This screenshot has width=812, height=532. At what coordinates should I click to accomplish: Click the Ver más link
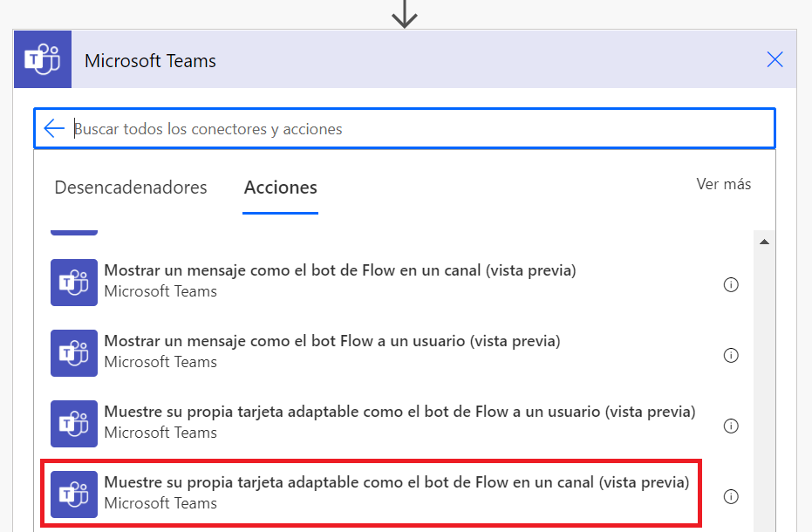point(723,184)
